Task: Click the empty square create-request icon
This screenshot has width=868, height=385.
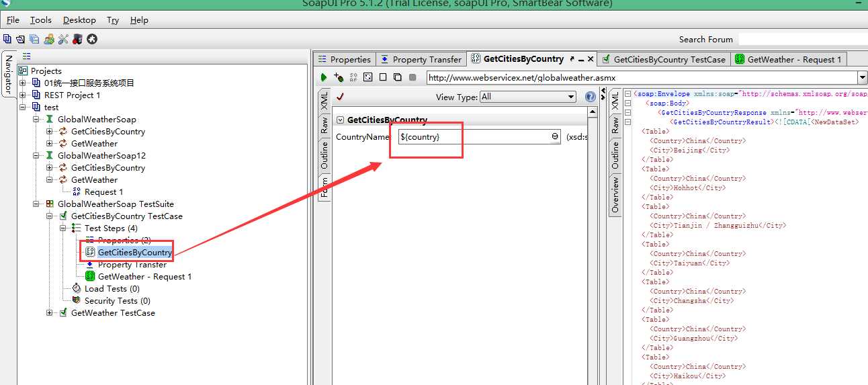Action: 383,78
